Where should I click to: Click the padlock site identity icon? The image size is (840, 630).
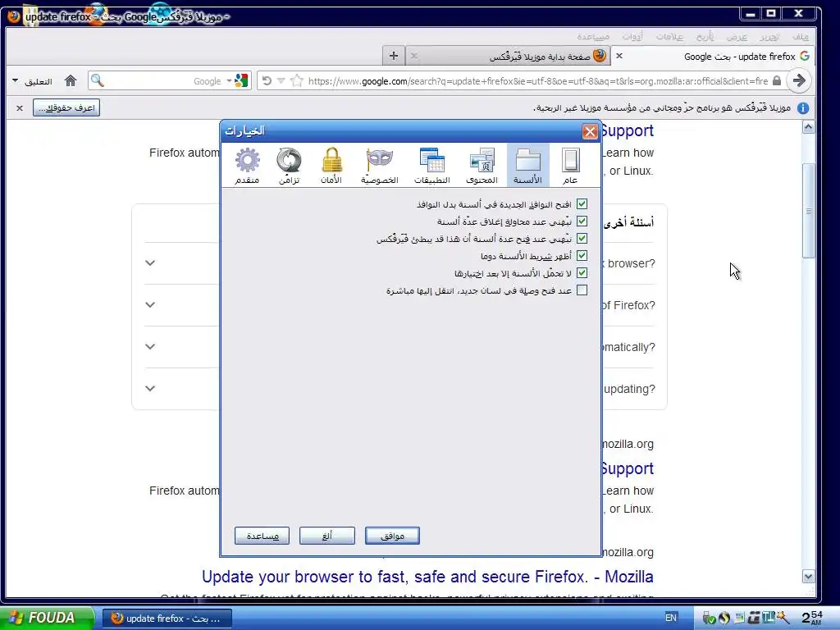[777, 81]
